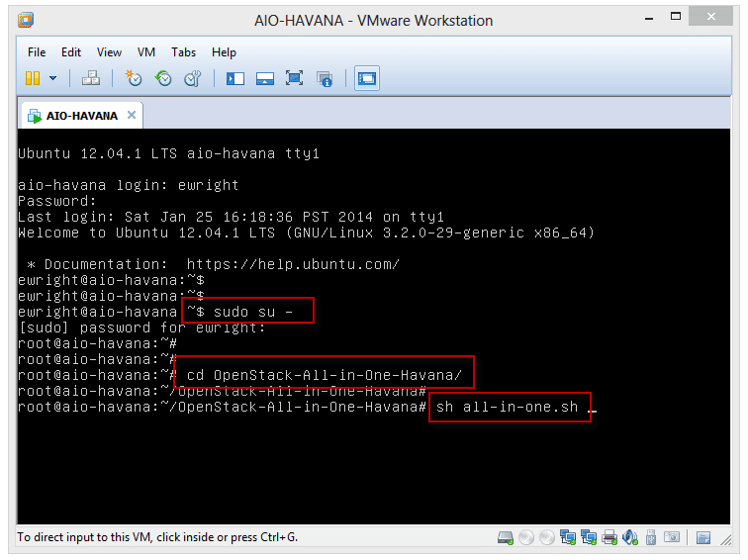Toggle the console view button
The width and height of the screenshot is (748, 560).
click(x=367, y=78)
